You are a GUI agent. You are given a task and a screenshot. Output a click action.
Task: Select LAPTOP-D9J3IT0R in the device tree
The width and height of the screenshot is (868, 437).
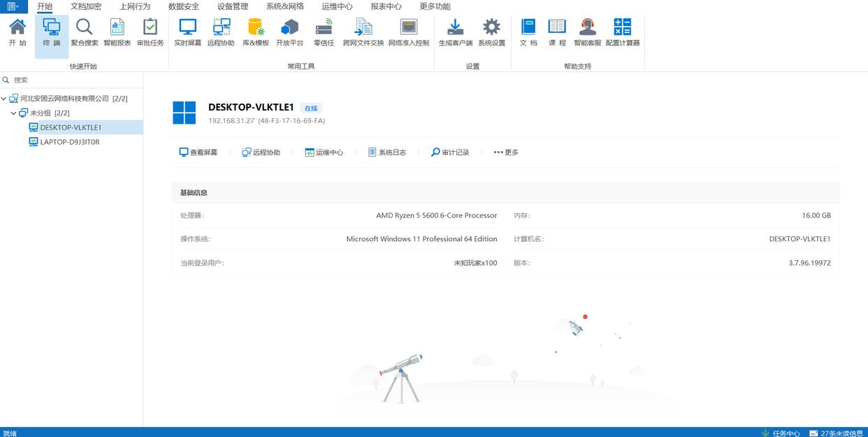[70, 142]
